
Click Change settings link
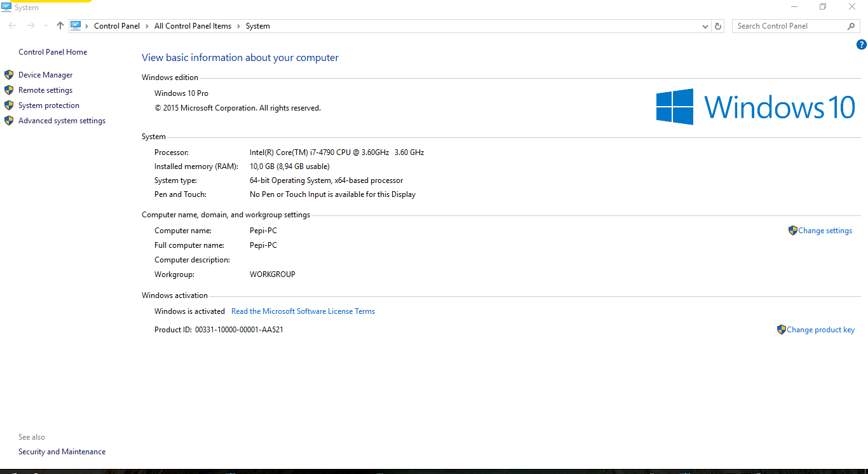click(825, 231)
